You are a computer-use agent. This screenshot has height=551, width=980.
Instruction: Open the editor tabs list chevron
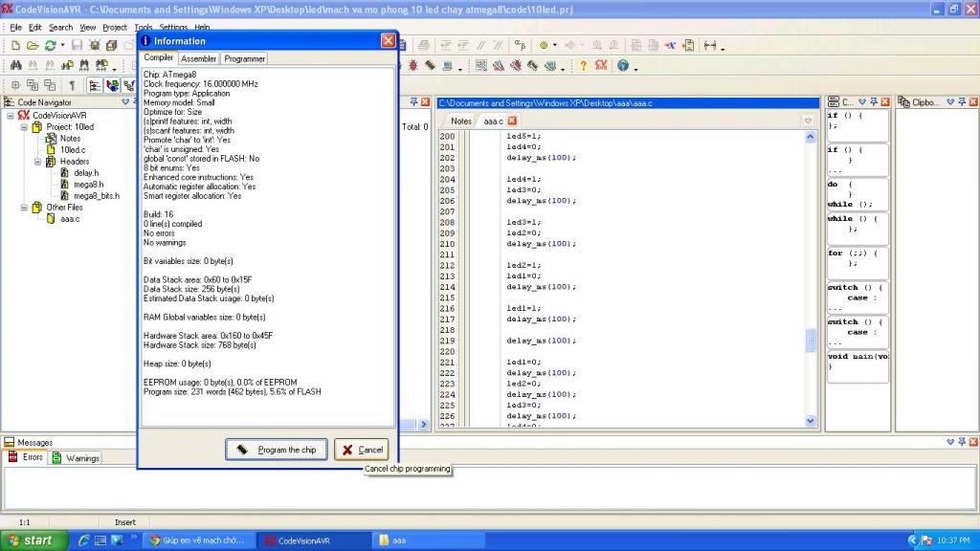click(808, 121)
